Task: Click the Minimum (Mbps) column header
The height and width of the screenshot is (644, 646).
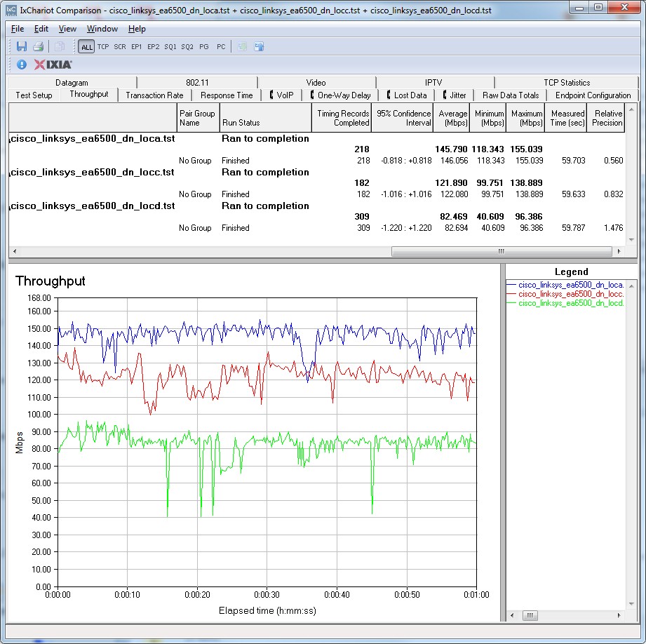Action: pyautogui.click(x=488, y=118)
